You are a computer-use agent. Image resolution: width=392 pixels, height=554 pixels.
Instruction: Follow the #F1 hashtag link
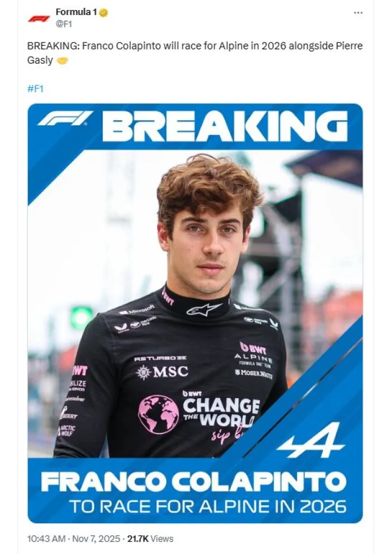(35, 88)
